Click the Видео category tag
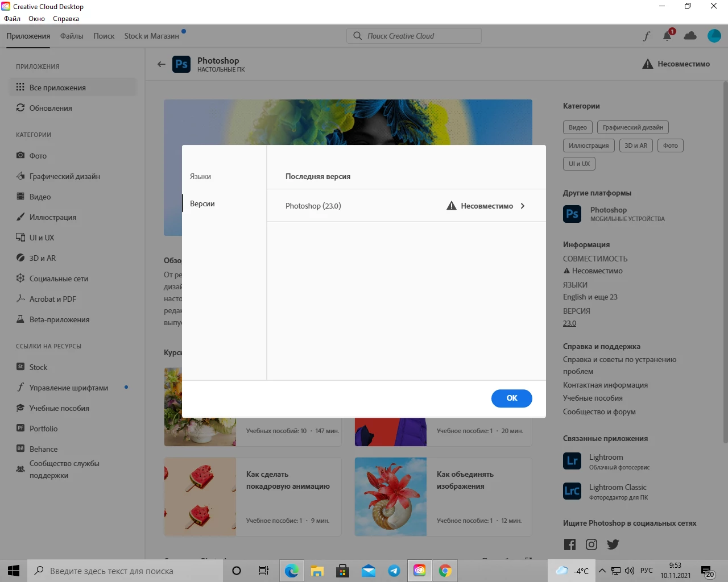 tap(578, 127)
